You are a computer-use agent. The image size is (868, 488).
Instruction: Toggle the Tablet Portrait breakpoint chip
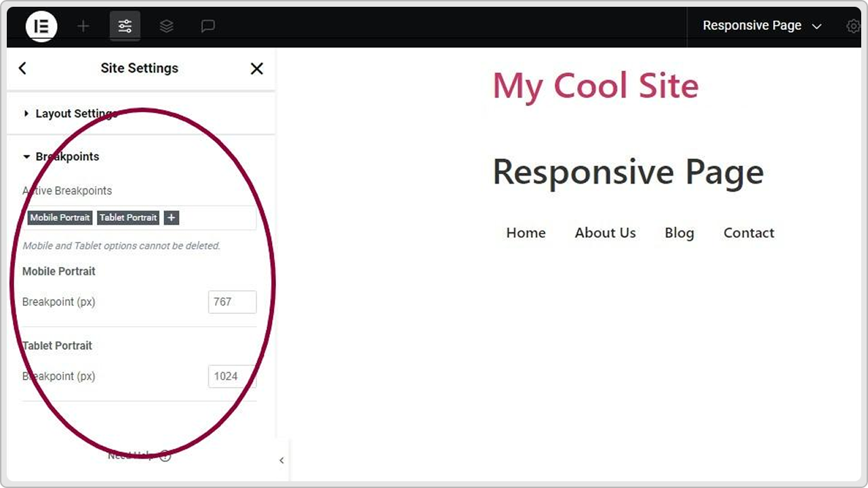pos(127,218)
